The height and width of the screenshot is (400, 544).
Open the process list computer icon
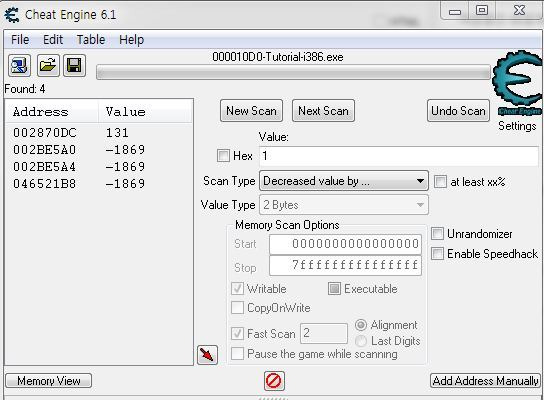[19, 65]
